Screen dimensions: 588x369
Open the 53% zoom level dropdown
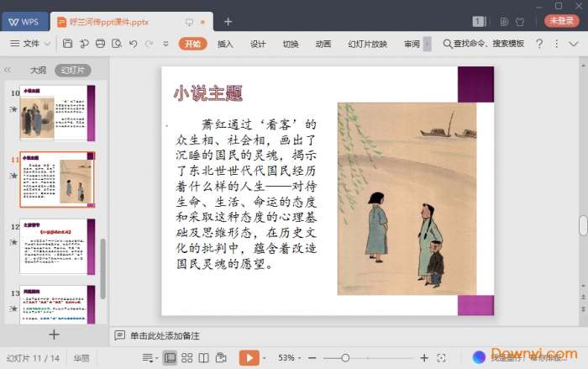tap(289, 358)
